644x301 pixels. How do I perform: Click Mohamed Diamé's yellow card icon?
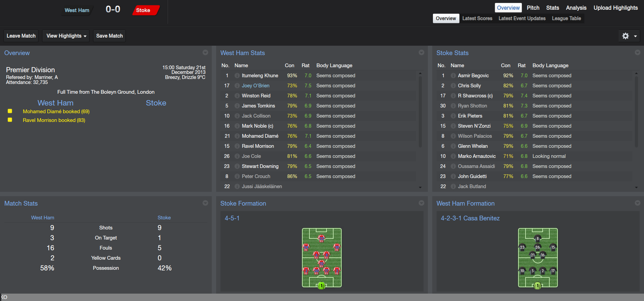click(x=10, y=111)
